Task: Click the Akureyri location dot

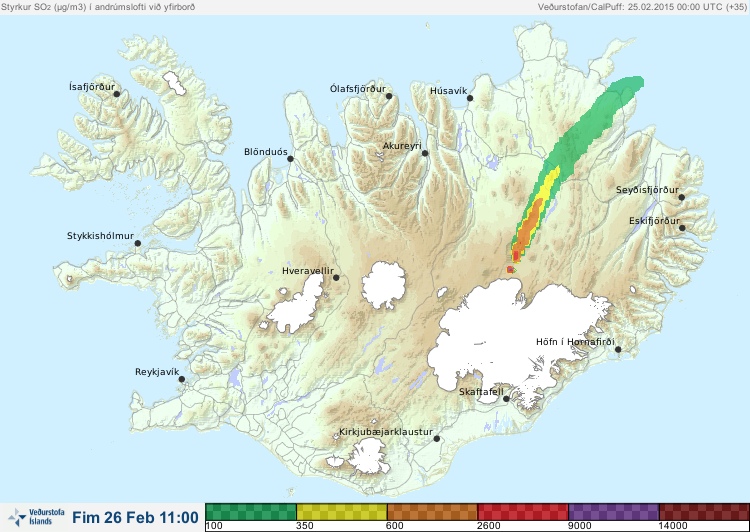Action: click(x=425, y=153)
